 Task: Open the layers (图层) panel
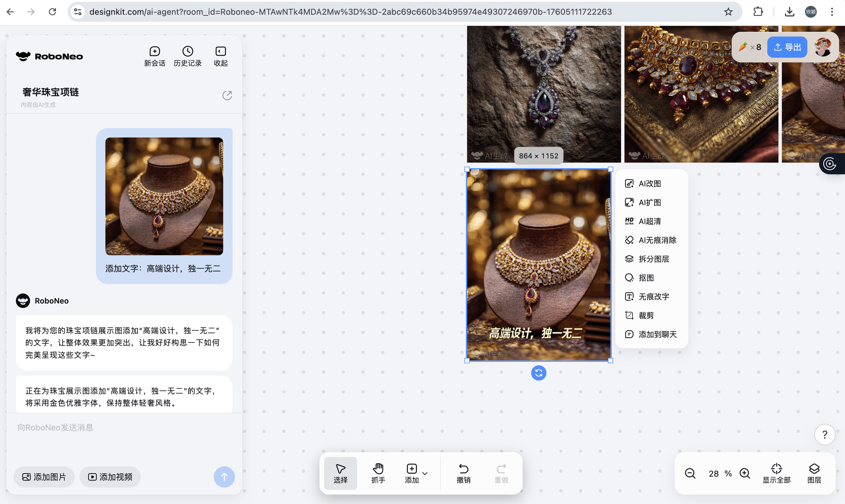point(814,473)
